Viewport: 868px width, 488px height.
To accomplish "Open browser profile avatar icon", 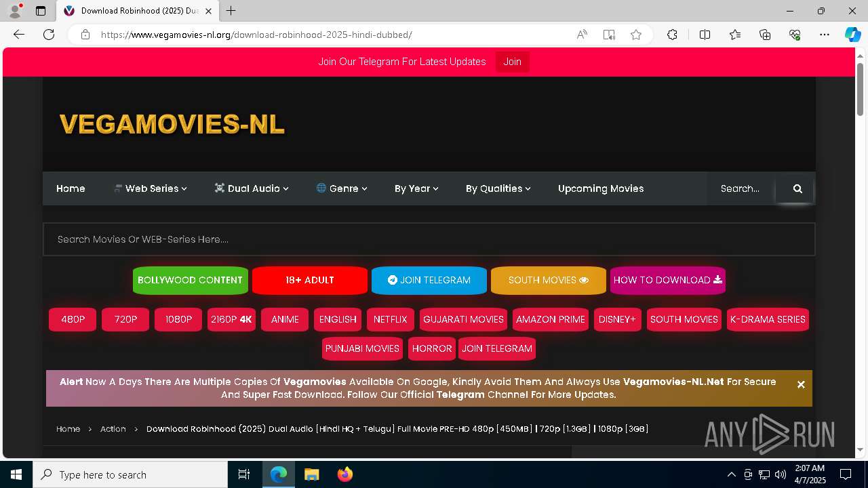I will click(14, 11).
